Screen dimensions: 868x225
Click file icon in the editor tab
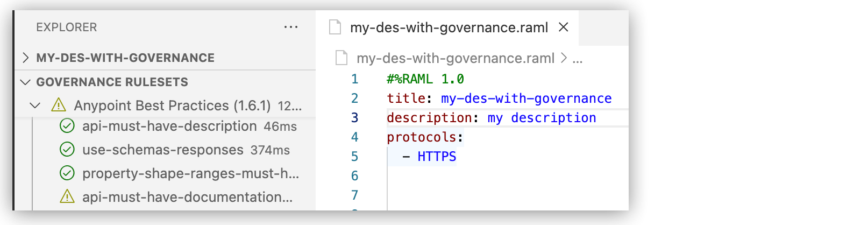(335, 27)
